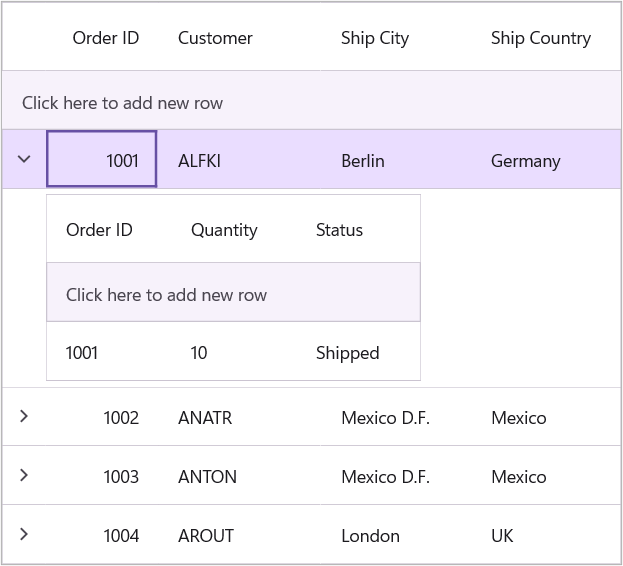
Task: Select the London ship city cell
Action: [370, 536]
